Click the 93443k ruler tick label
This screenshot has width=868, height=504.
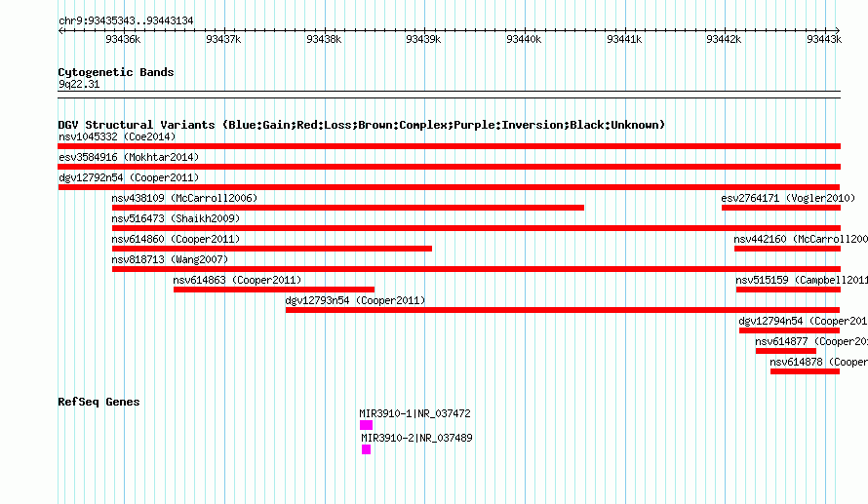(824, 39)
